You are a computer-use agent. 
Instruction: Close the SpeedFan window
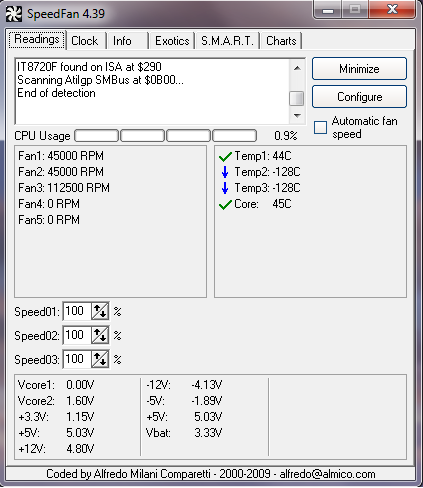(x=392, y=9)
